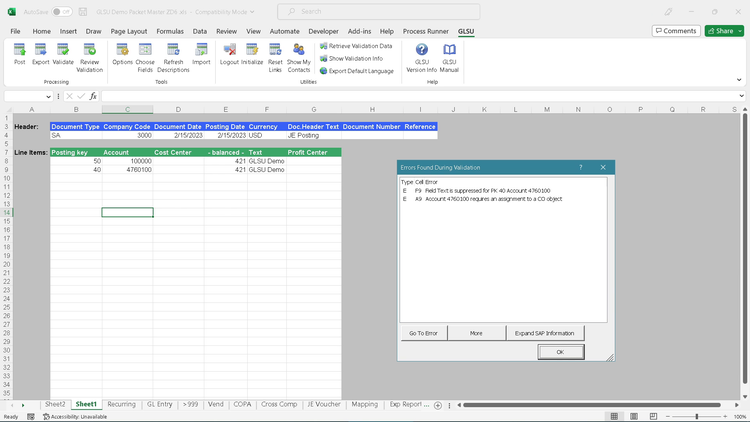Click the zoom out minus button
Viewport: 750px width, 422px height.
[668, 417]
